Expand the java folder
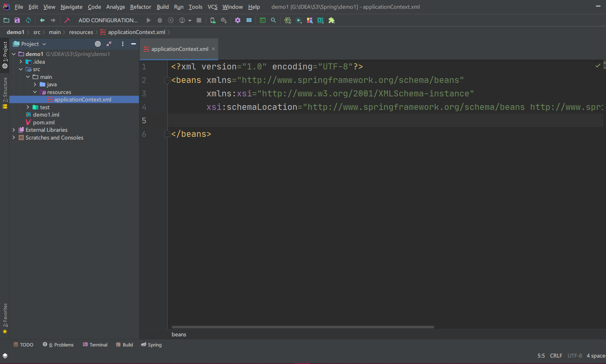Screen dimensions: 606x364 click(x=35, y=84)
